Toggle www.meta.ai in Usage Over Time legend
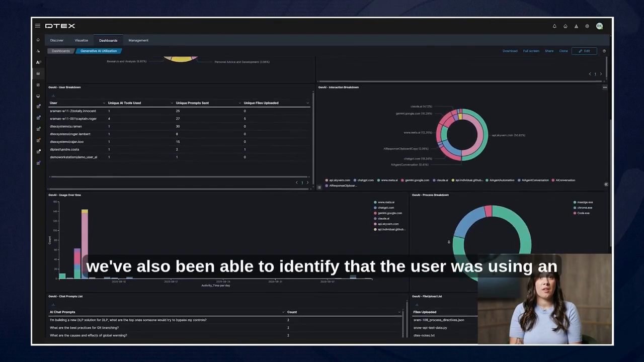Image resolution: width=644 pixels, height=362 pixels. coord(385,202)
